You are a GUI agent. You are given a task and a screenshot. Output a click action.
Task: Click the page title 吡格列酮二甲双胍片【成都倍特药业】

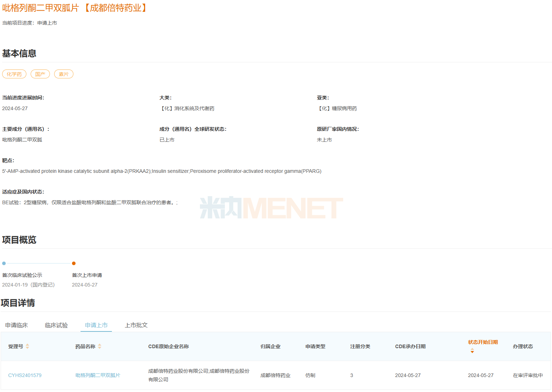(x=76, y=8)
